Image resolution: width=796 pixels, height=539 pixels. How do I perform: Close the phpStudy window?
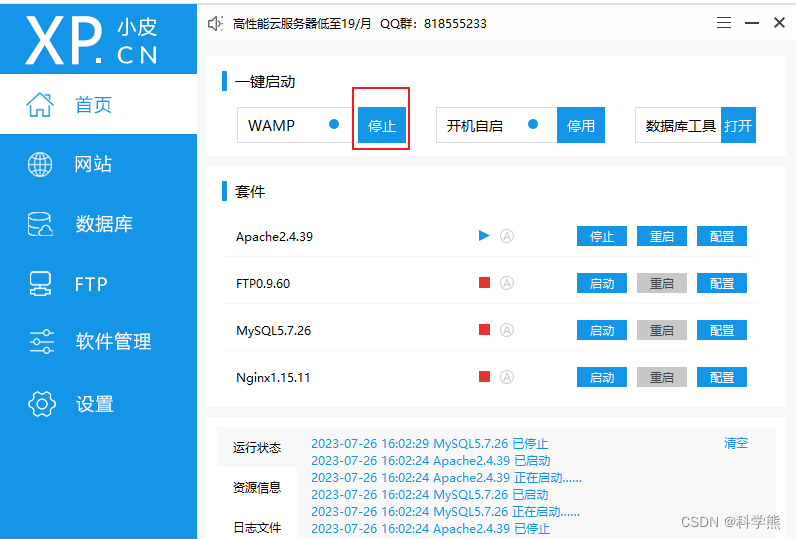779,23
